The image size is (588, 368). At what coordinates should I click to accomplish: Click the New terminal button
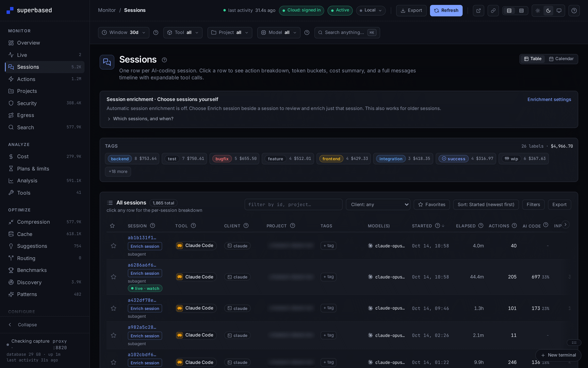point(558,355)
